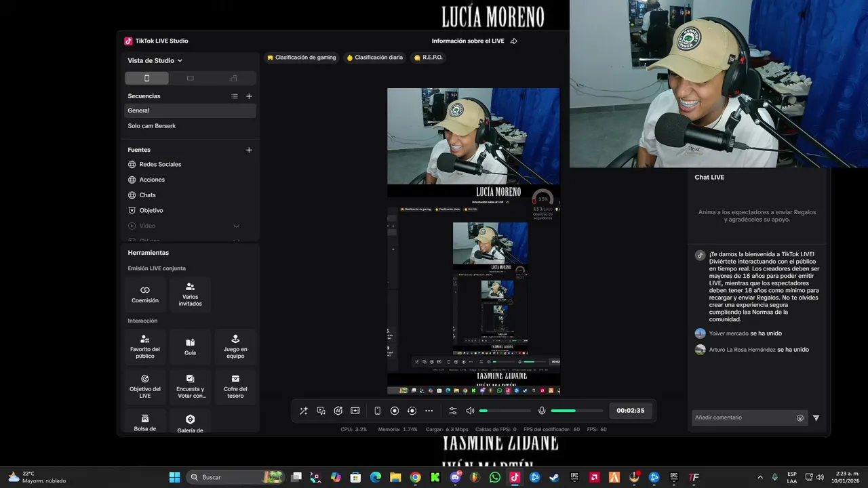Open Clasificación de gaming ranking
Viewport: 868px width, 488px height.
(x=302, y=58)
